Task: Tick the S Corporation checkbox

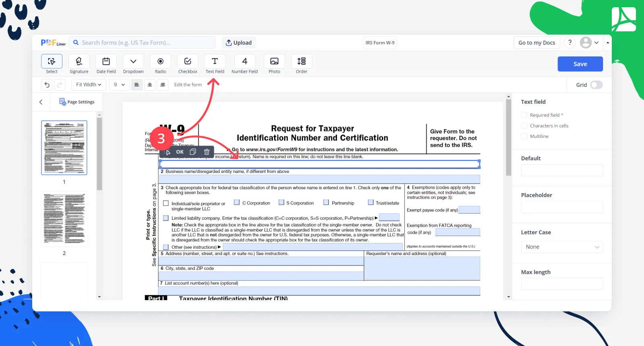Action: pyautogui.click(x=282, y=202)
